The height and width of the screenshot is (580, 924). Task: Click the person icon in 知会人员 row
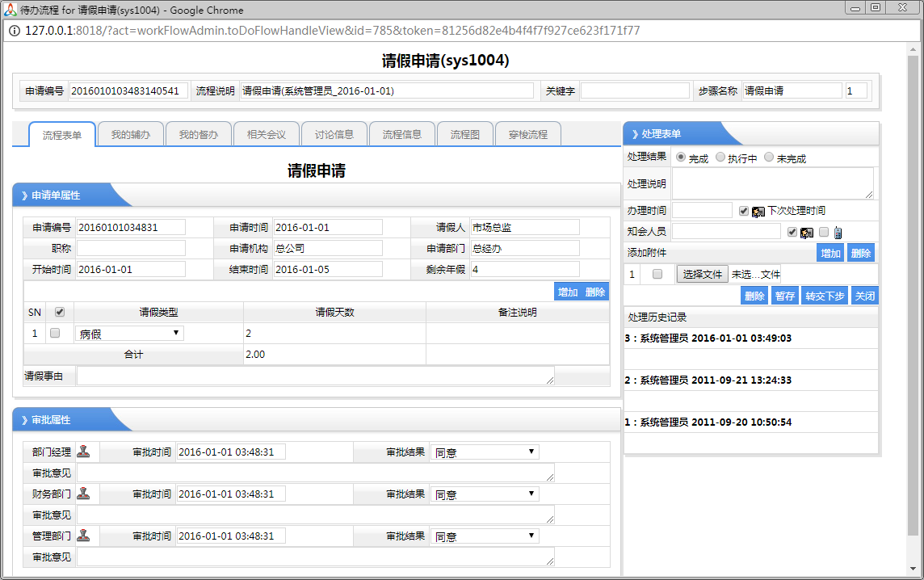coord(806,233)
